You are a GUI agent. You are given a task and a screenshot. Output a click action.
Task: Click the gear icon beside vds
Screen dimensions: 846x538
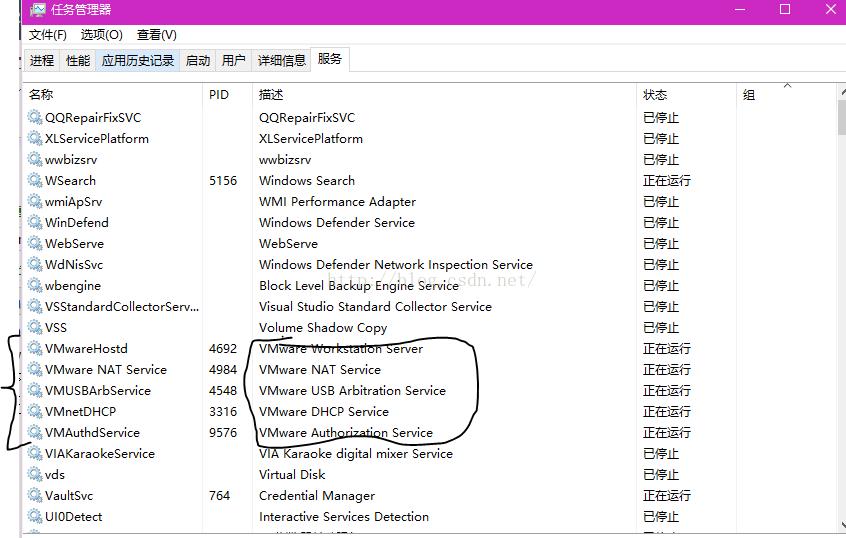tap(35, 475)
